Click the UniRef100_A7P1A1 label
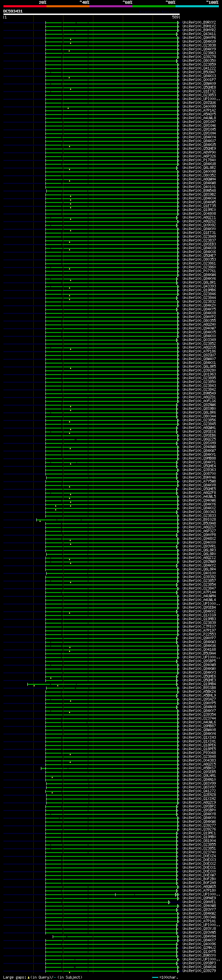This screenshot has height=980, width=222. click(199, 921)
